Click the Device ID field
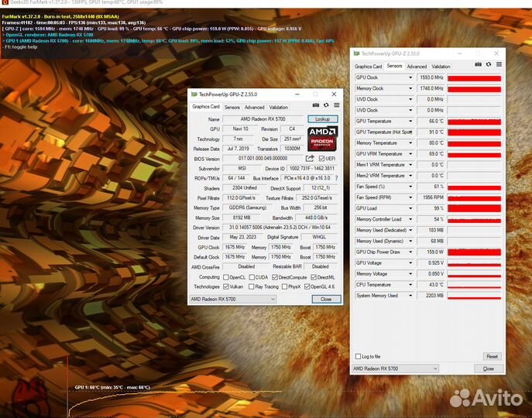The width and height of the screenshot is (532, 418). tap(312, 168)
